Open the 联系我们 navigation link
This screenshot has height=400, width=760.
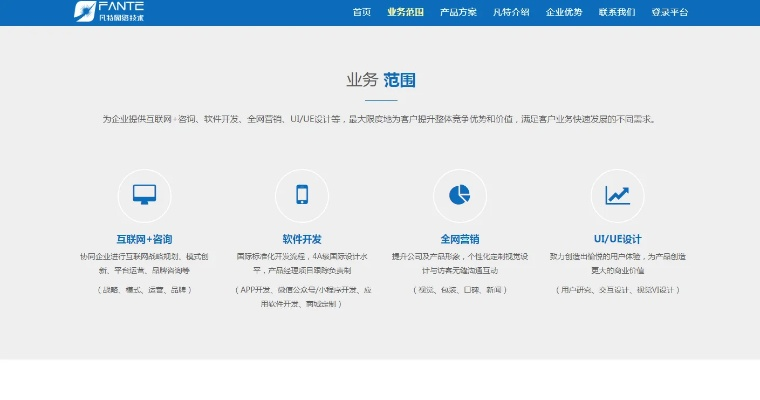click(x=616, y=13)
